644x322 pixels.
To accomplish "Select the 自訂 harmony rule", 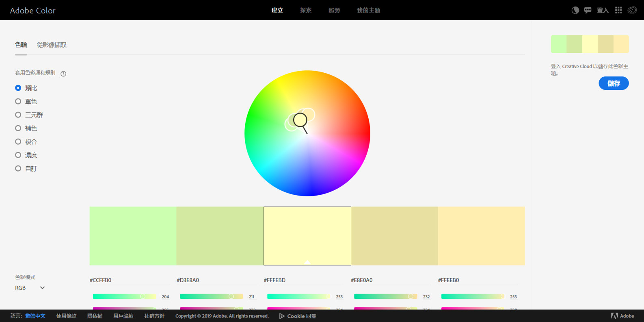I will pos(26,168).
